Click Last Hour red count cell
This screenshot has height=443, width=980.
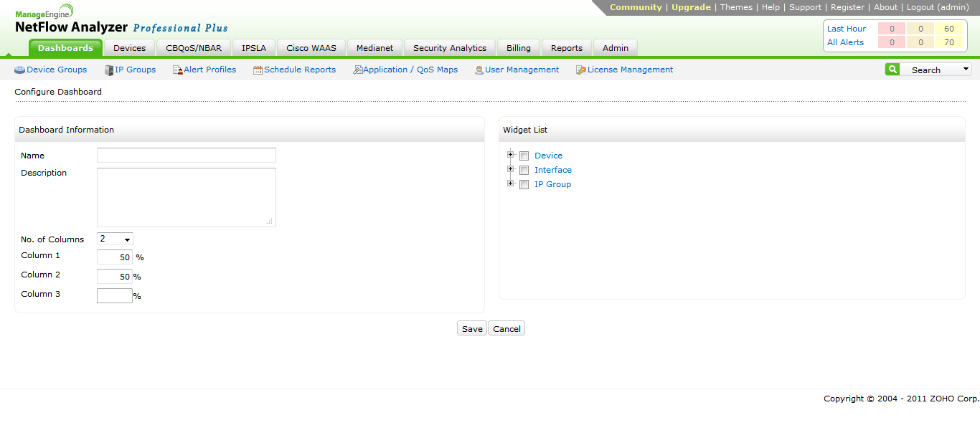892,29
